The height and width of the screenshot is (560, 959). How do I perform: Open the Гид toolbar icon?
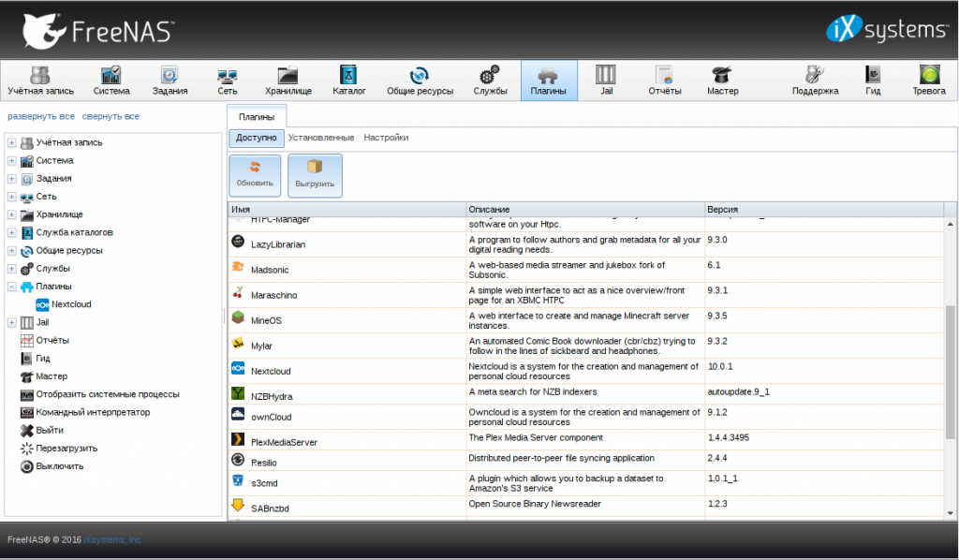873,81
